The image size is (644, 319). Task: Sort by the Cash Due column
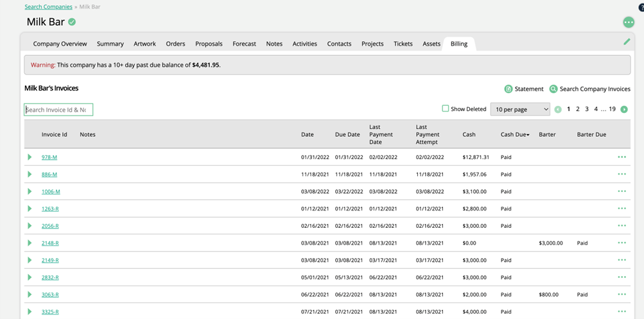tap(515, 135)
